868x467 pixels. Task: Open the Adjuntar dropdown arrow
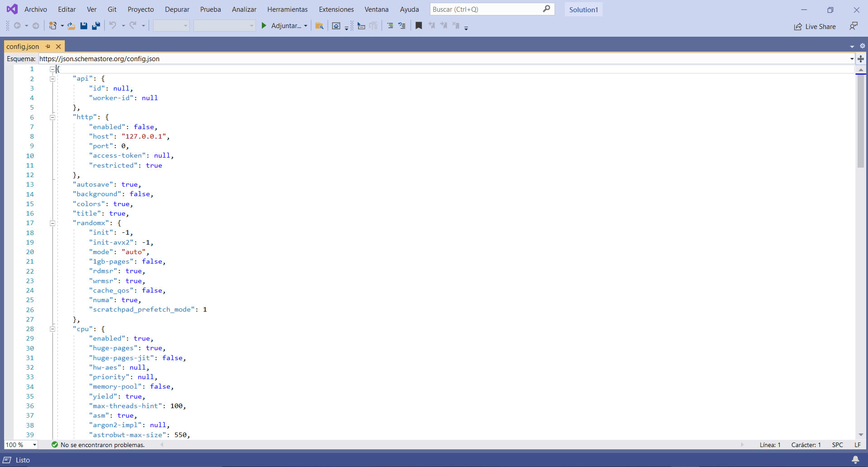point(306,26)
